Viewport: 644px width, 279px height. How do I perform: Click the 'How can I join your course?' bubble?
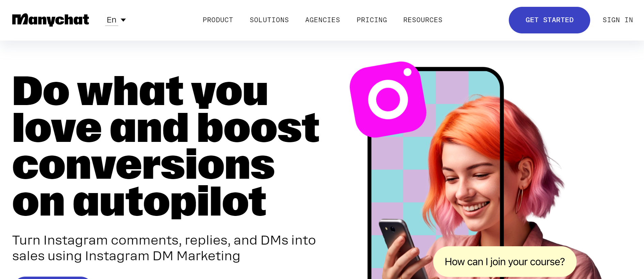pyautogui.click(x=505, y=262)
